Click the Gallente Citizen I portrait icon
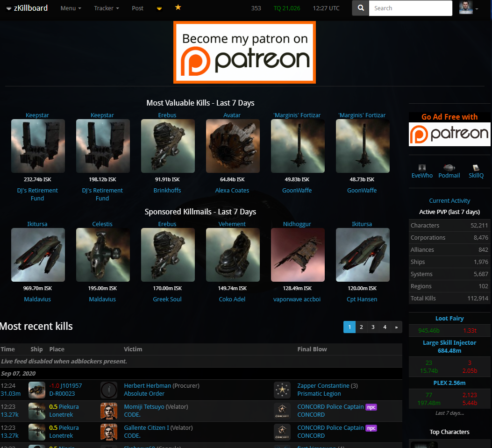492x448 pixels. 109,432
